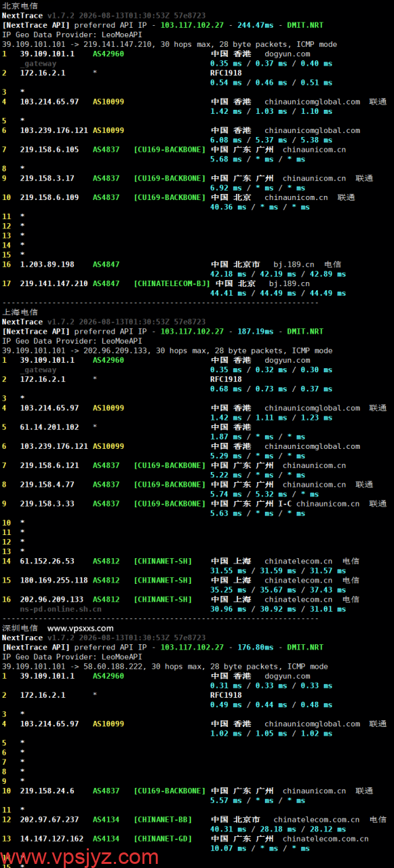394x868 pixels.
Task: Select timings 0.31 ms / 0.33 ms / 0.33 ms
Action: (x=271, y=686)
